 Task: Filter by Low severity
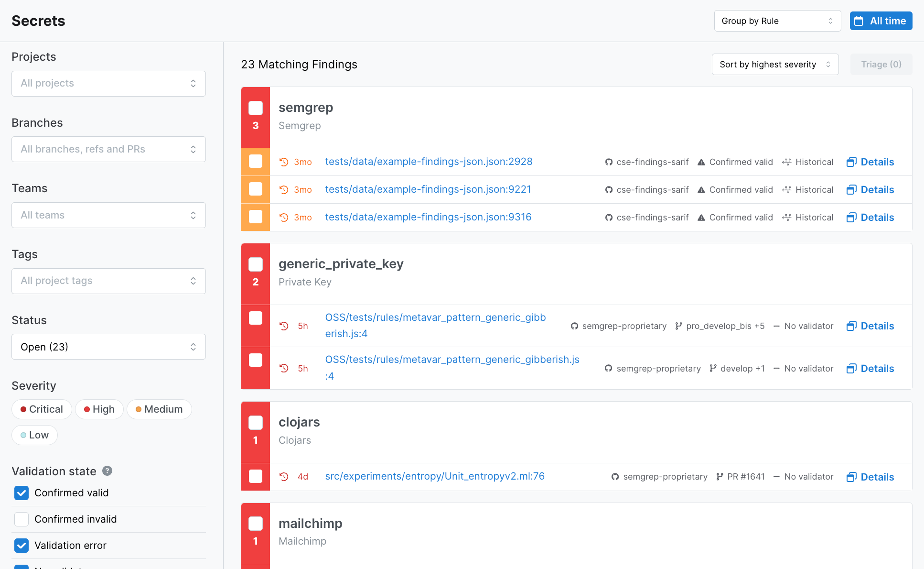coord(34,435)
